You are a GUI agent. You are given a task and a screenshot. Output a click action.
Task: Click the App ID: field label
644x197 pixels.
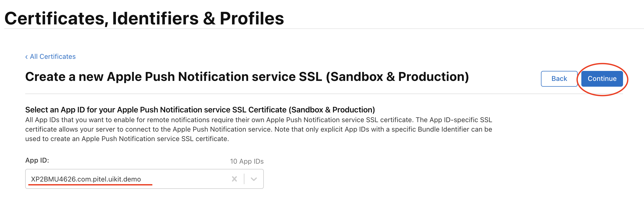tap(37, 160)
